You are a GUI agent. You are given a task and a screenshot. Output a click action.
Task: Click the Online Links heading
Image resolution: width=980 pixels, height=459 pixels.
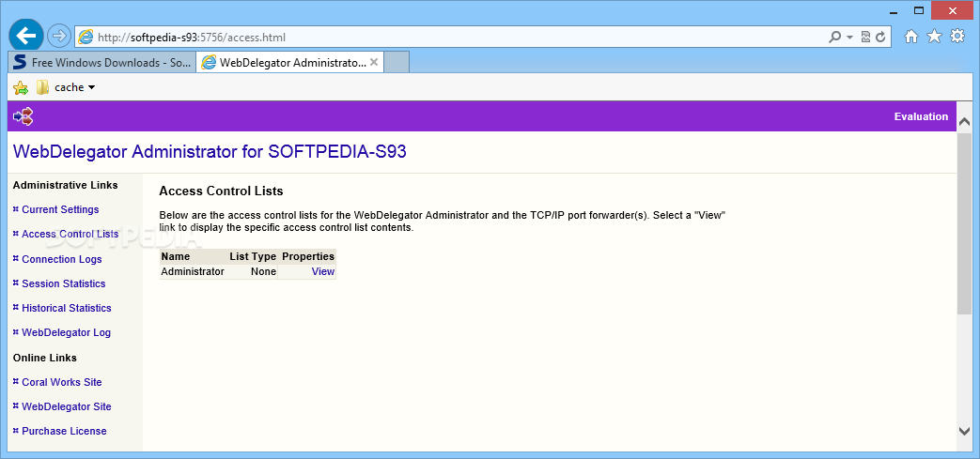point(45,358)
